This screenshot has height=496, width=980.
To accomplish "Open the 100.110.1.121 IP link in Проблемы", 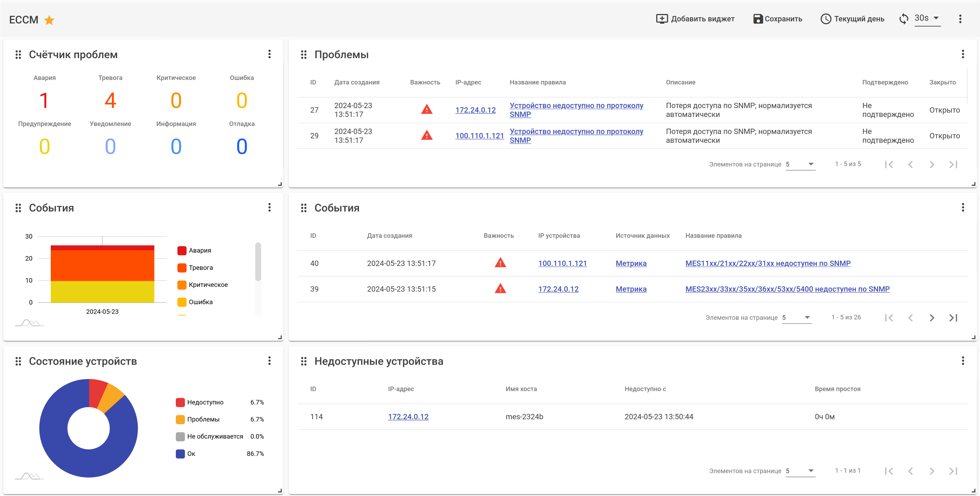I will [x=479, y=136].
